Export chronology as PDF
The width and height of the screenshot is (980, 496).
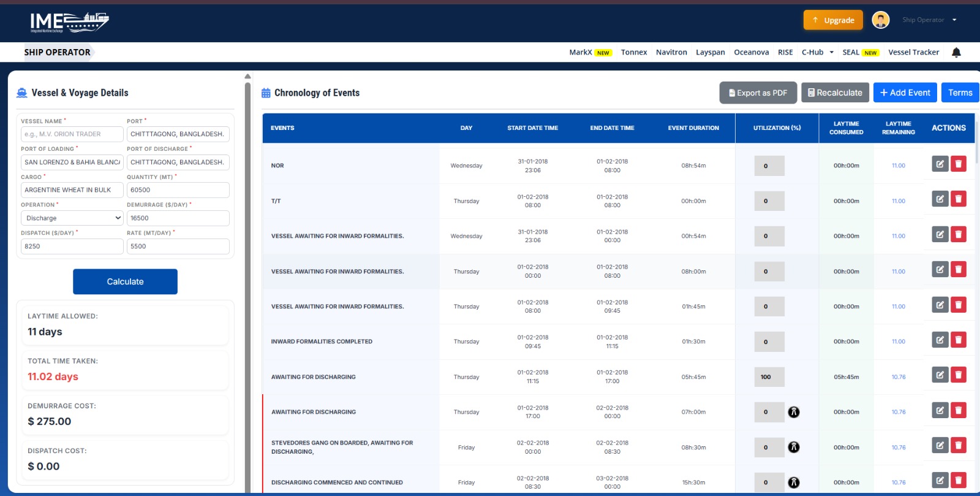758,93
